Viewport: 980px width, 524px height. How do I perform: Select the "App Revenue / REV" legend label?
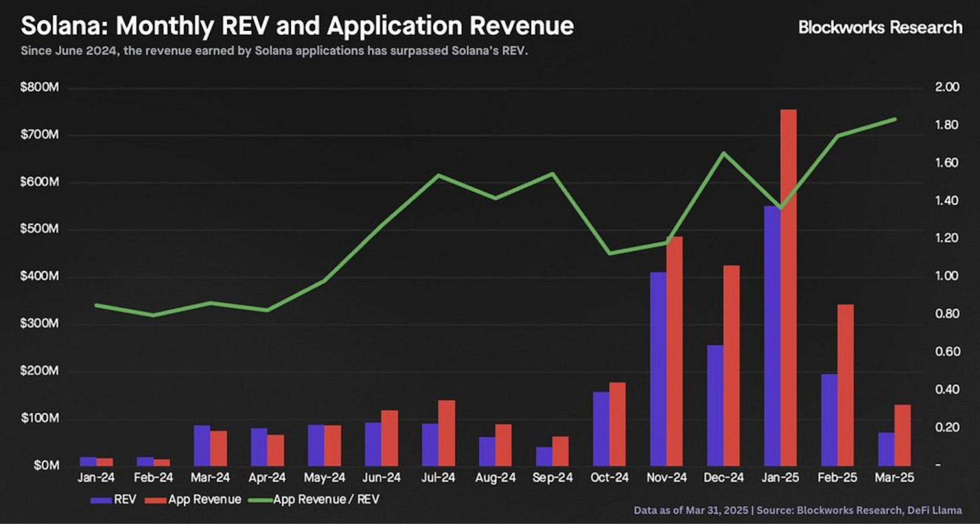326,499
